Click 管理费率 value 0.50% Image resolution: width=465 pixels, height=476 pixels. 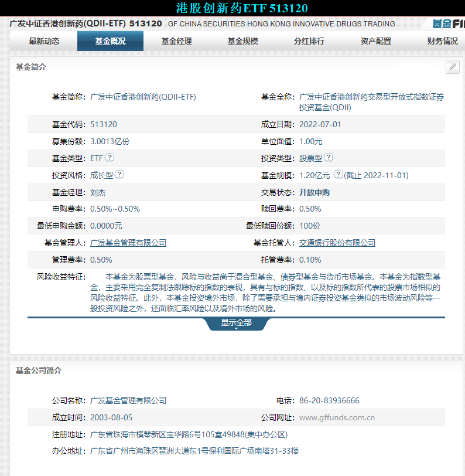pyautogui.click(x=101, y=260)
